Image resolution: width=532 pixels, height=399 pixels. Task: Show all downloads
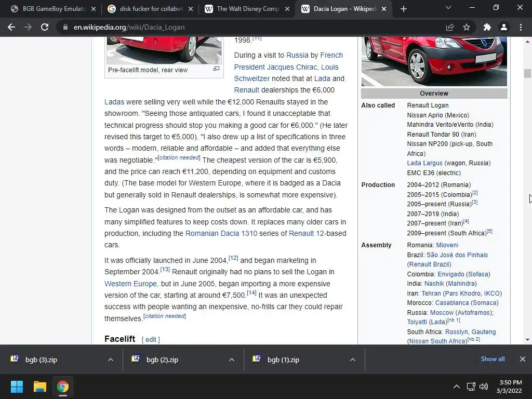click(x=493, y=359)
